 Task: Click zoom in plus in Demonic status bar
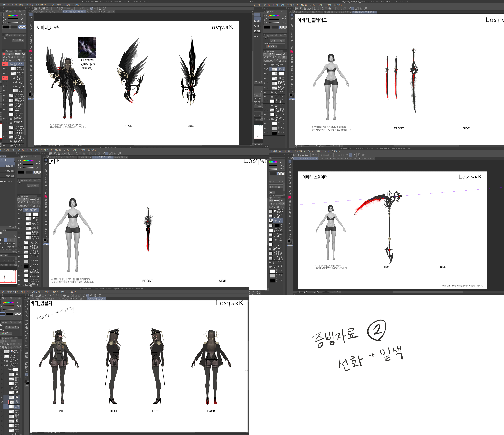click(53, 146)
